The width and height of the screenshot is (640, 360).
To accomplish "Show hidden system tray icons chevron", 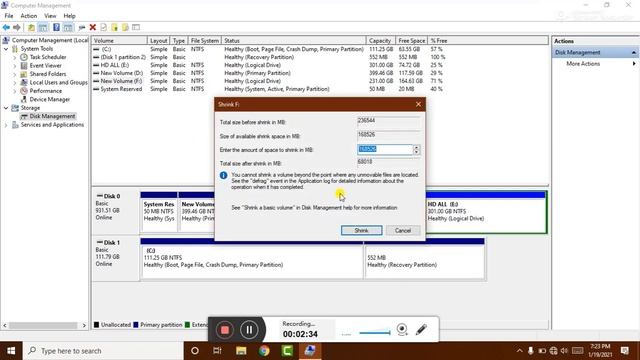I will click(519, 351).
